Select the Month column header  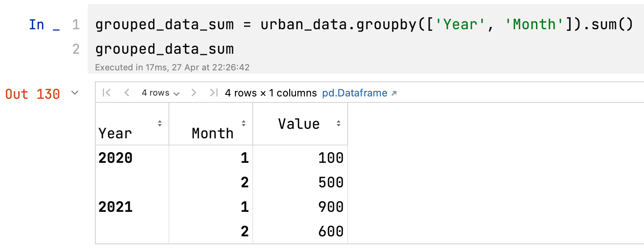click(211, 124)
